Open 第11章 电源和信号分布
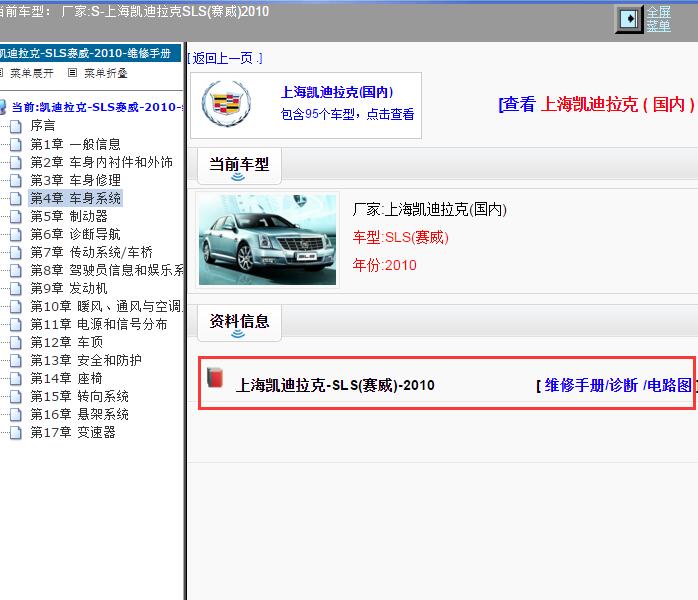The image size is (698, 600). click(99, 324)
